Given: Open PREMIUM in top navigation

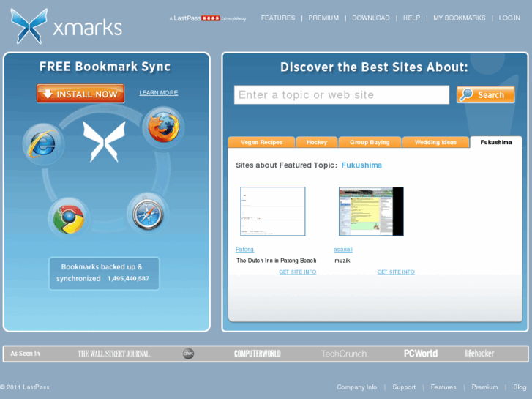Looking at the screenshot, I should click(323, 18).
